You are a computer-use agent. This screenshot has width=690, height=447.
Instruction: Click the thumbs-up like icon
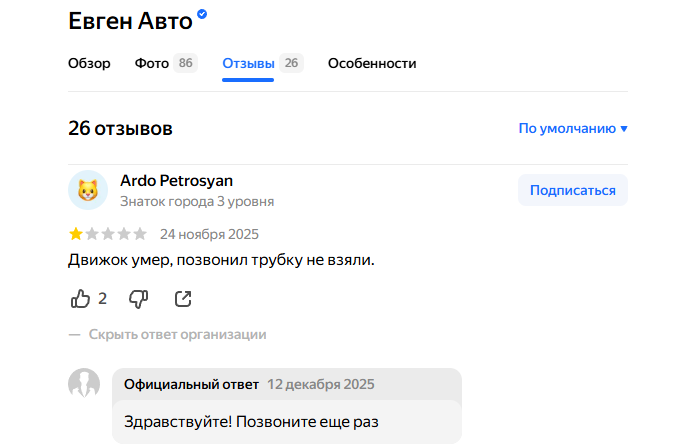click(81, 298)
